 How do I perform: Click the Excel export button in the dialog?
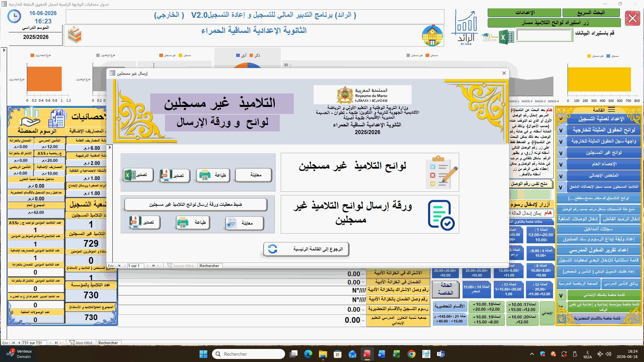pos(138,175)
